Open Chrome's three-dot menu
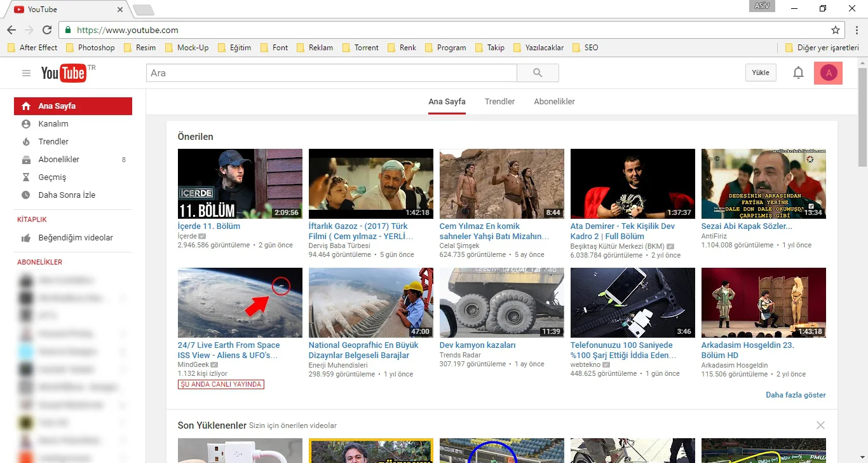 855,30
